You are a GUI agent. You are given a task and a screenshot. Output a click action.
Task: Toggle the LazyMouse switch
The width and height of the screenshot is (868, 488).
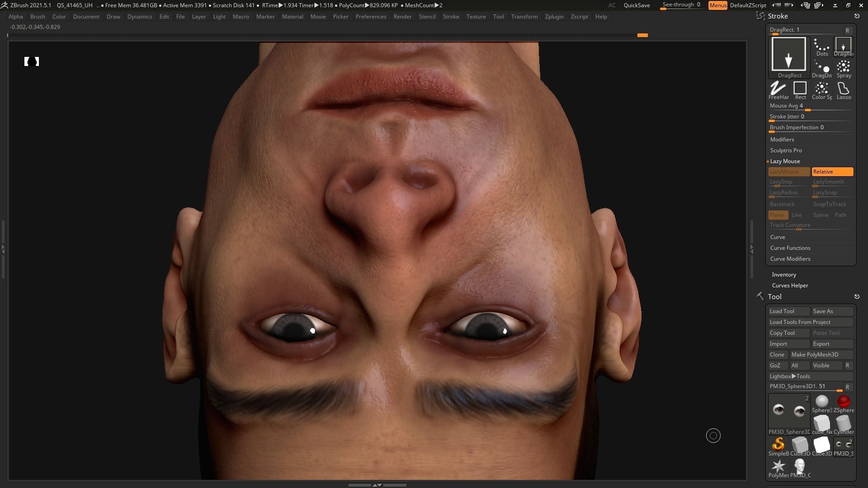pos(789,172)
